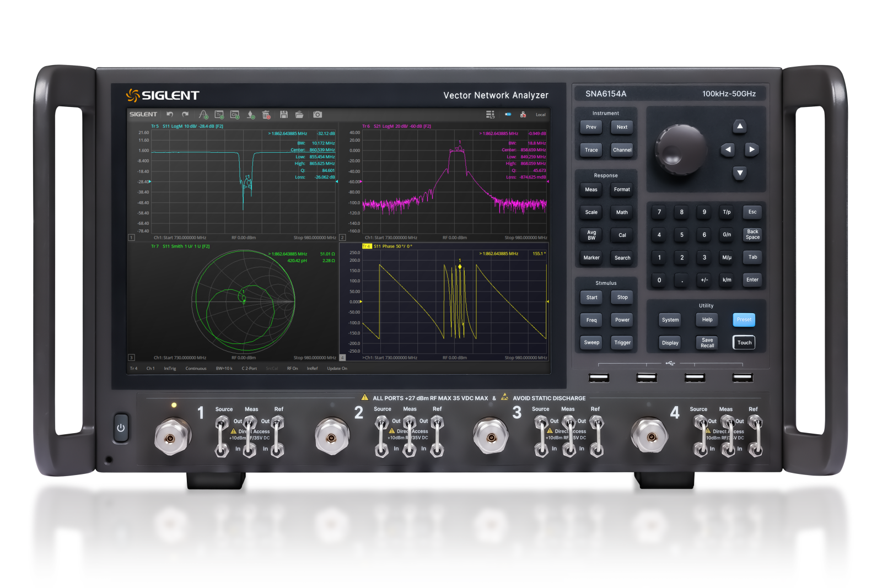Click BW=10 k in the status bar
Screen dimensions: 882x588
(x=224, y=369)
